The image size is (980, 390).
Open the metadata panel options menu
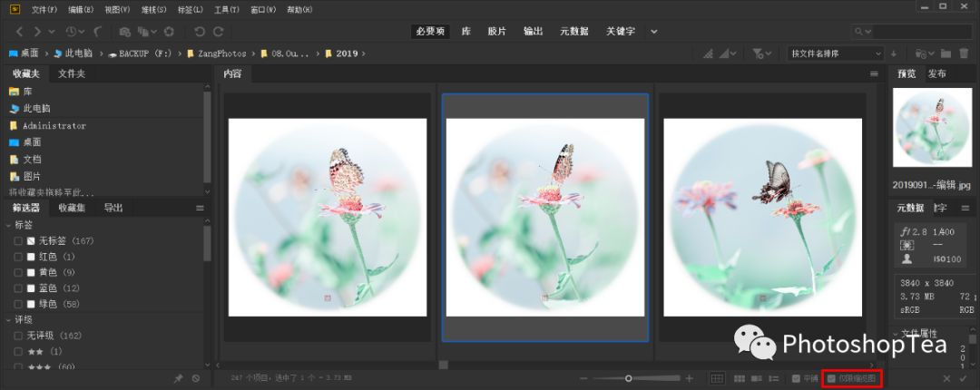pyautogui.click(x=965, y=208)
